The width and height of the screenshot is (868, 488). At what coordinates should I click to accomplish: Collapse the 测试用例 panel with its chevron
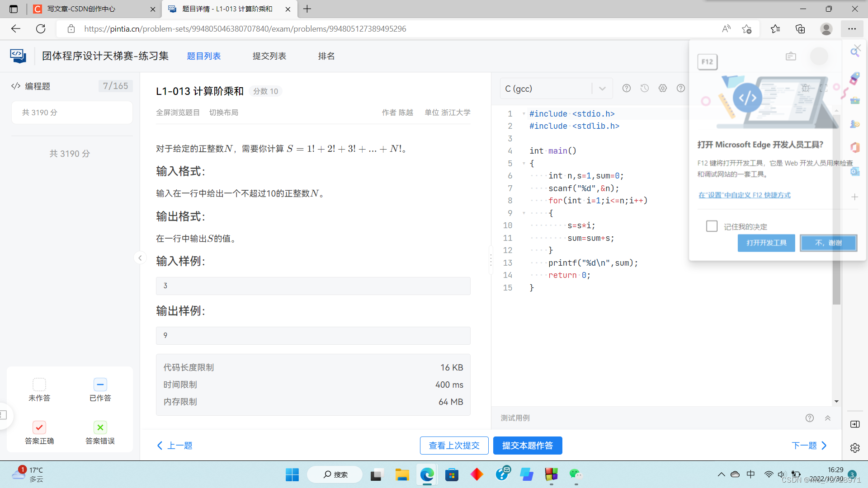(828, 418)
